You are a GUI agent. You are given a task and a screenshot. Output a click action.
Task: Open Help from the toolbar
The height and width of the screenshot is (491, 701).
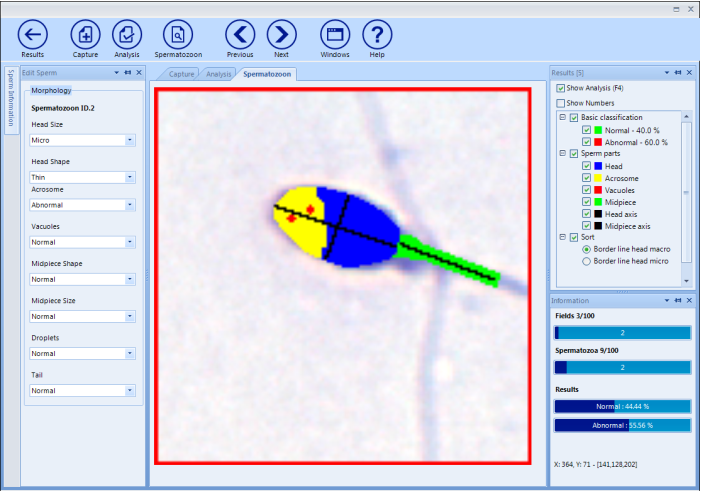coord(377,34)
